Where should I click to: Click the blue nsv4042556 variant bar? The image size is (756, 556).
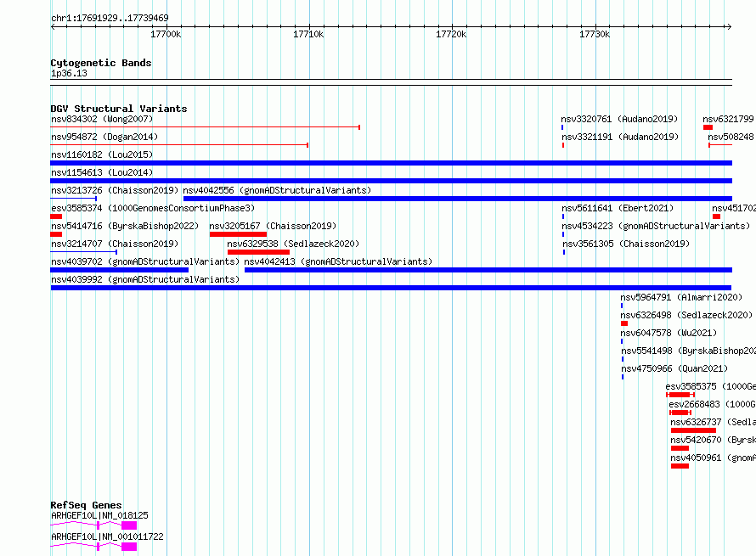point(458,199)
